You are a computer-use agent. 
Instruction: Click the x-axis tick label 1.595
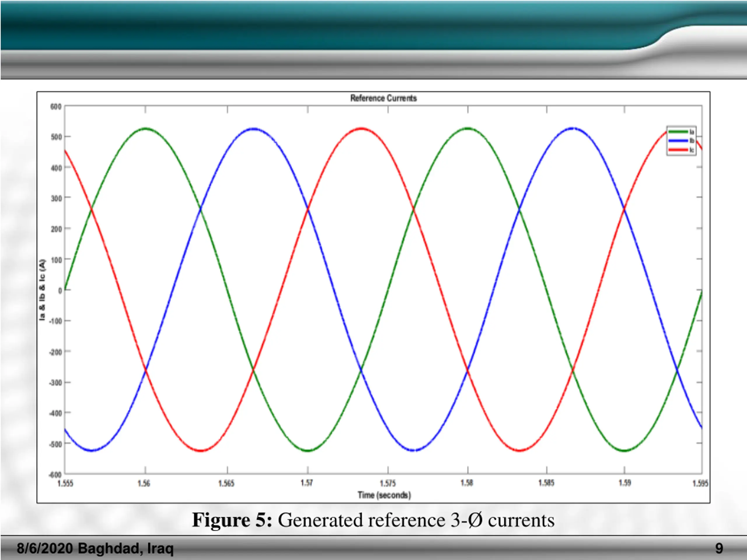[x=700, y=483]
